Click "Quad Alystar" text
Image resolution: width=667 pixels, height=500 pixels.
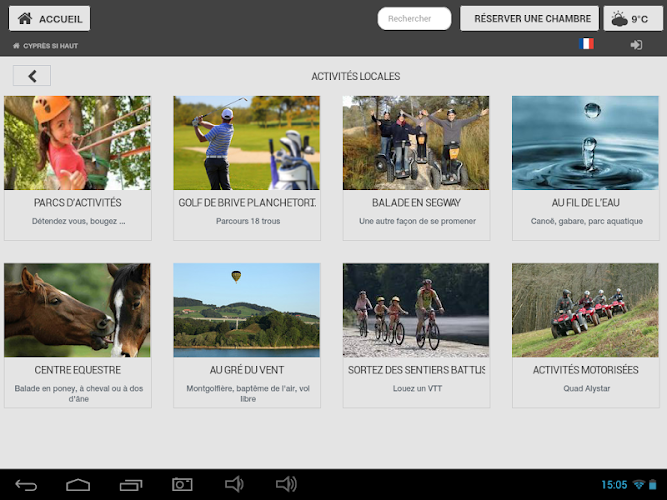point(587,389)
